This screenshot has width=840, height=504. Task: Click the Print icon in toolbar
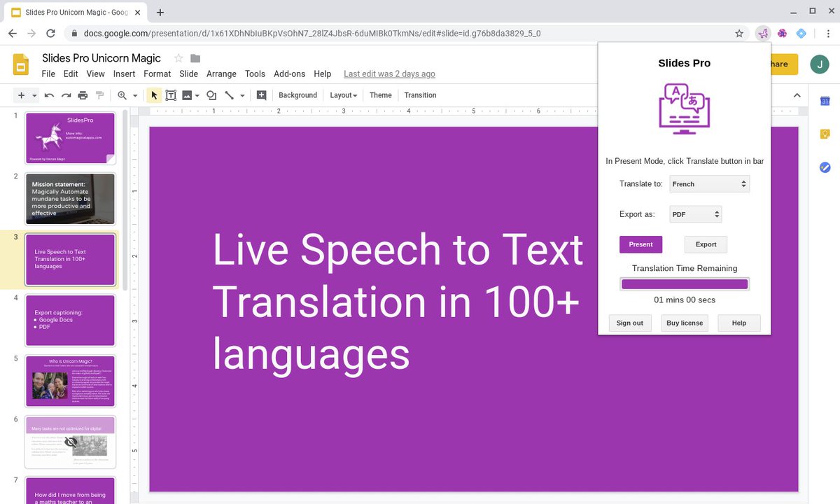(83, 95)
